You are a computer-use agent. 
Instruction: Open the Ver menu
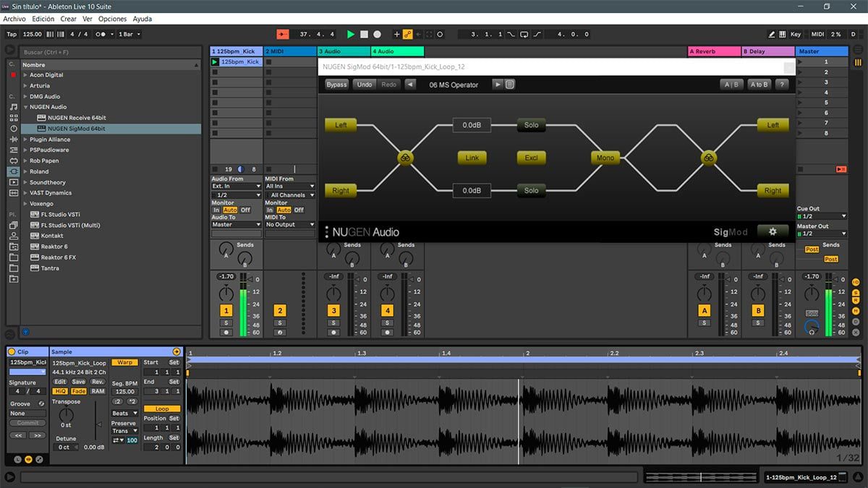[88, 19]
